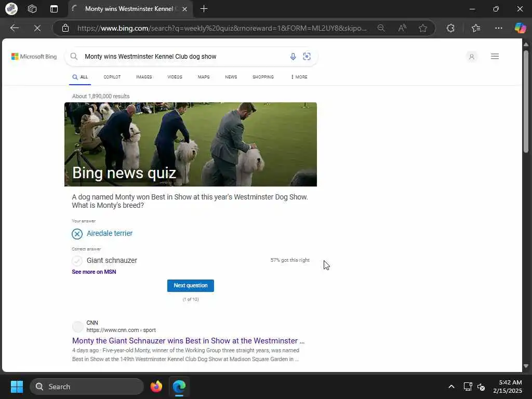Image resolution: width=532 pixels, height=399 pixels.
Task: Click the page vertical scrollbar thumb
Action: [x=526, y=101]
